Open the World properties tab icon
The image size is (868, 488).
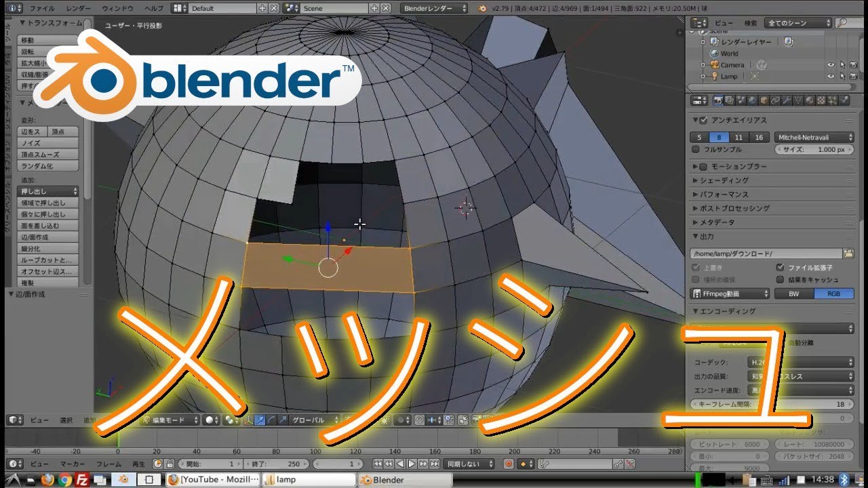point(752,100)
